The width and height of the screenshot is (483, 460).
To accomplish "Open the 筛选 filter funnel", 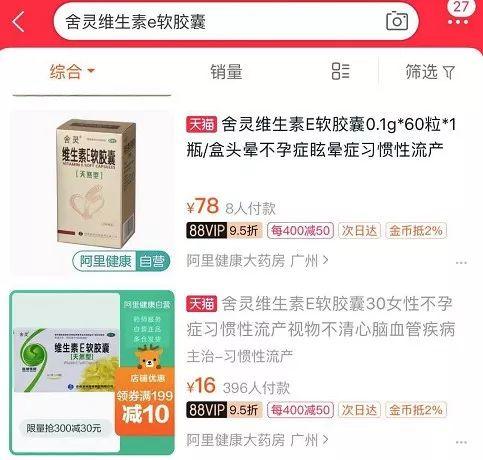I will (x=430, y=72).
